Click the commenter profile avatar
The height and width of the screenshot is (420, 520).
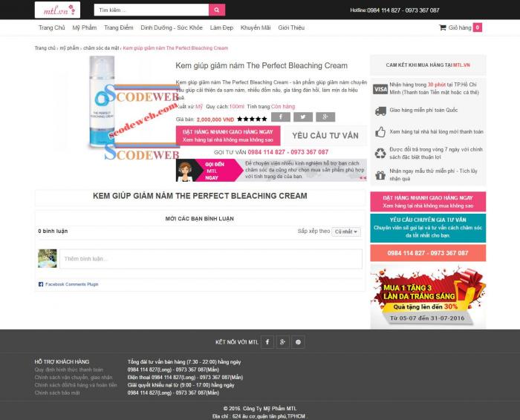[x=48, y=258]
